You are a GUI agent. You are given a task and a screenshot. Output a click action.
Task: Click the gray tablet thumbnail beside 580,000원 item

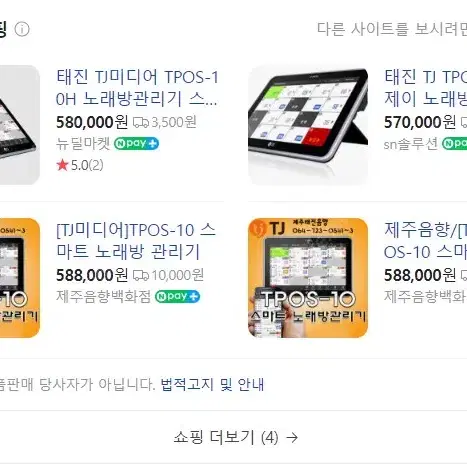[20, 125]
